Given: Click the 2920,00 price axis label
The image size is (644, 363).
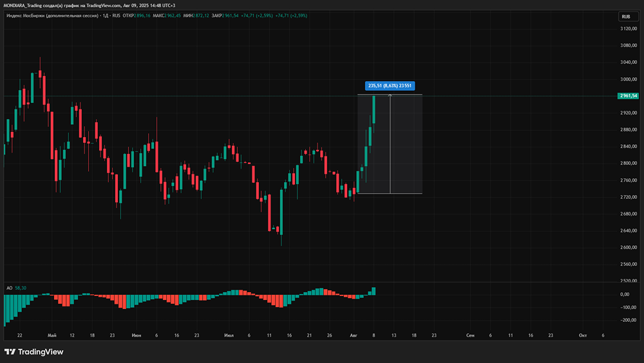Looking at the screenshot, I should coord(629,113).
